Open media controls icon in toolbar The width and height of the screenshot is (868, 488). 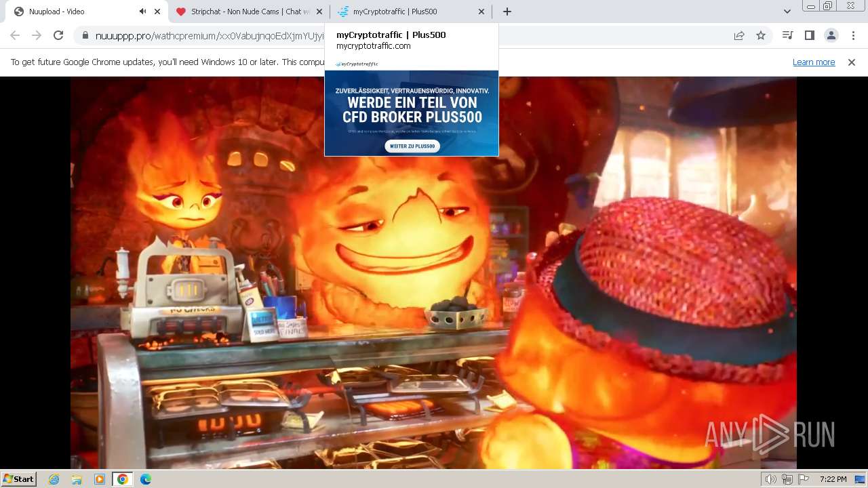coord(787,35)
